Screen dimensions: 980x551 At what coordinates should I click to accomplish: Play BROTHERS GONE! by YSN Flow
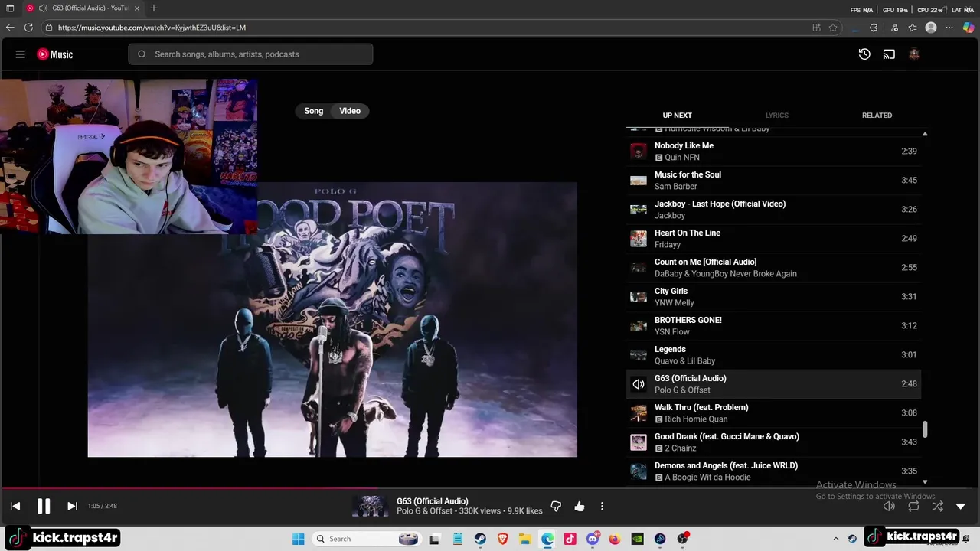pyautogui.click(x=773, y=326)
